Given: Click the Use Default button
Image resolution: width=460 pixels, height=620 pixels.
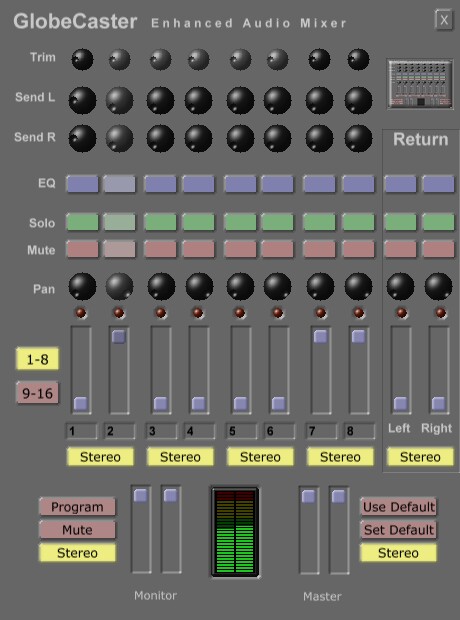Looking at the screenshot, I should [399, 507].
